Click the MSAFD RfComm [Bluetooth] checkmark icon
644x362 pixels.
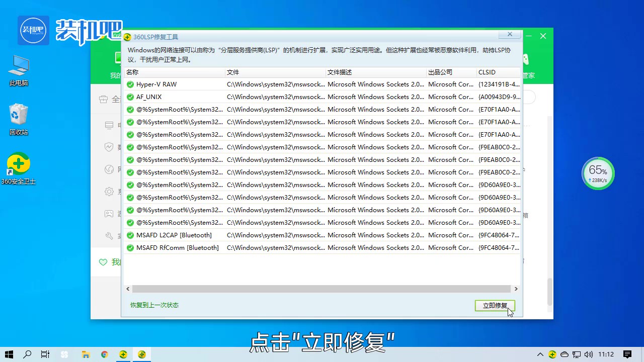tap(130, 248)
